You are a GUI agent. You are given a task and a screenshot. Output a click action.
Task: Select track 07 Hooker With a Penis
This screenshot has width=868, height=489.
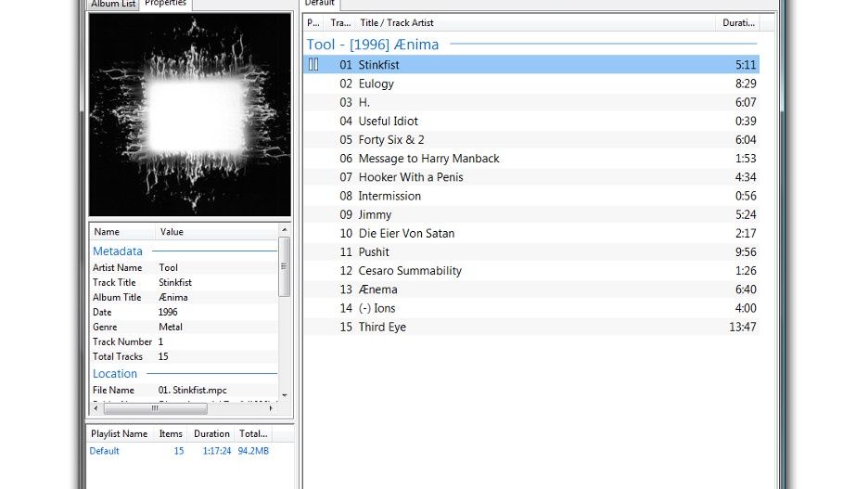(531, 177)
